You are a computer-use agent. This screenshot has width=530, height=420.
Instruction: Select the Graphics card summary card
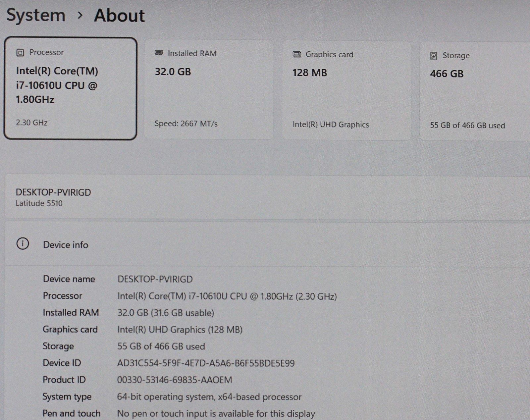click(346, 90)
